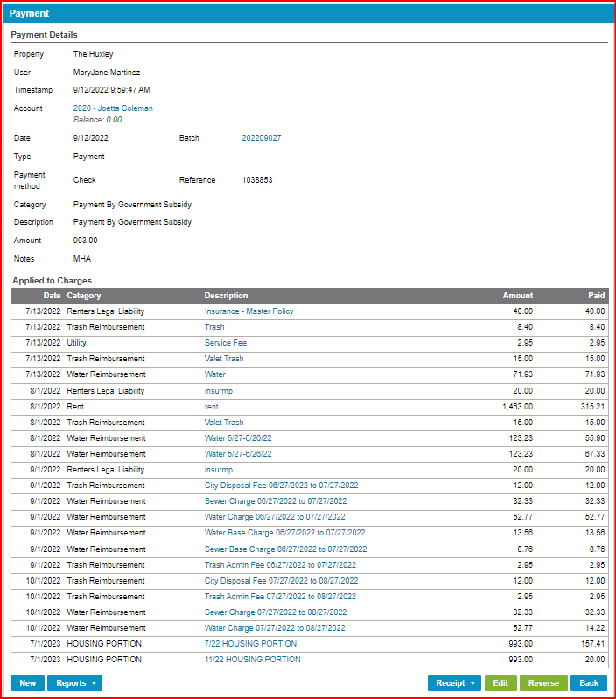Click the Applied to Charges heading
Image resolution: width=616 pixels, height=699 pixels.
52,281
